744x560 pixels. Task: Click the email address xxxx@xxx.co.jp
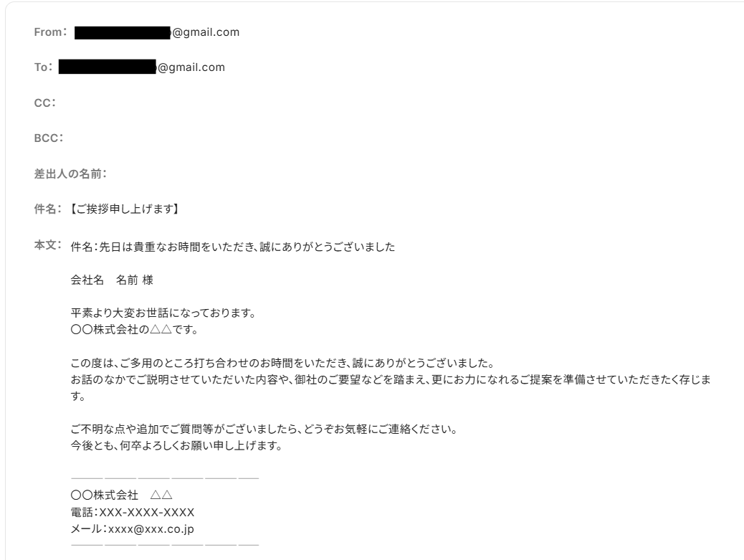[x=151, y=528]
